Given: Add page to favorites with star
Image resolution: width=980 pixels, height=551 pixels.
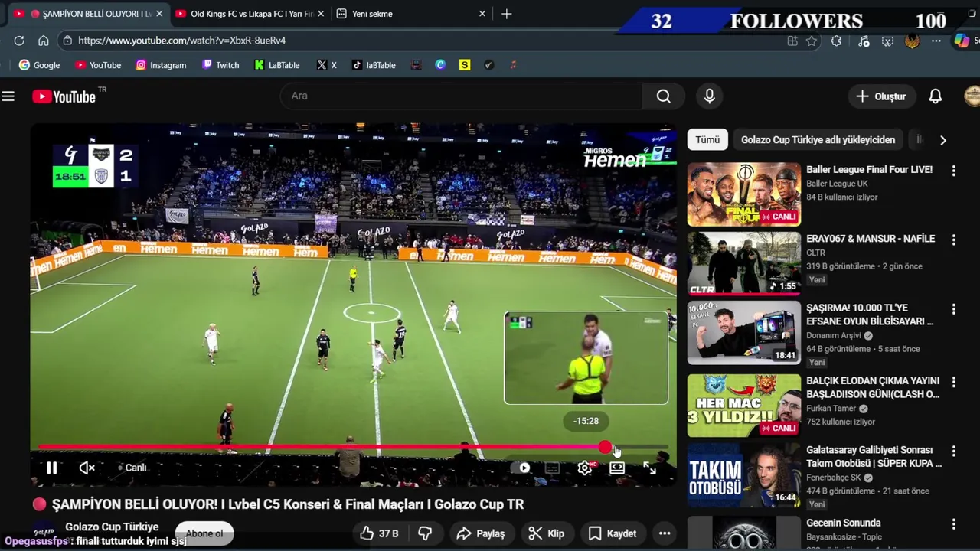Looking at the screenshot, I should [x=812, y=41].
